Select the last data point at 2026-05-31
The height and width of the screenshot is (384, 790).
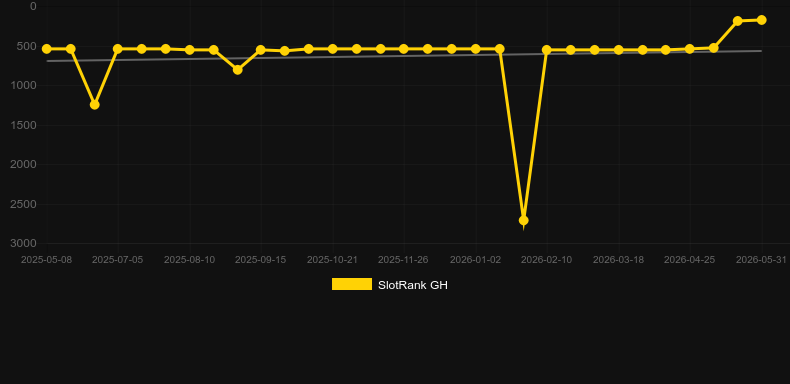761,20
